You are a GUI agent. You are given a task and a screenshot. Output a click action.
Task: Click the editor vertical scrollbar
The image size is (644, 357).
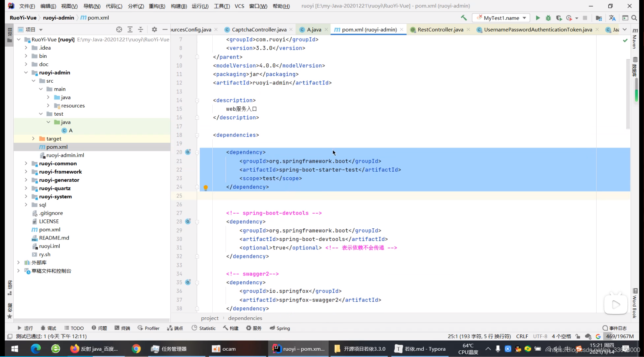coord(628,94)
